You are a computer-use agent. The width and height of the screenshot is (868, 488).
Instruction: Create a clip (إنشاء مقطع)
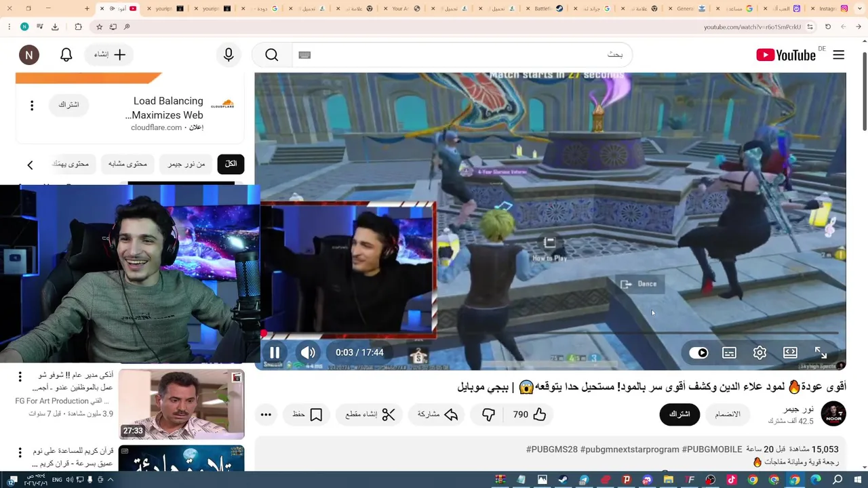[x=370, y=414]
